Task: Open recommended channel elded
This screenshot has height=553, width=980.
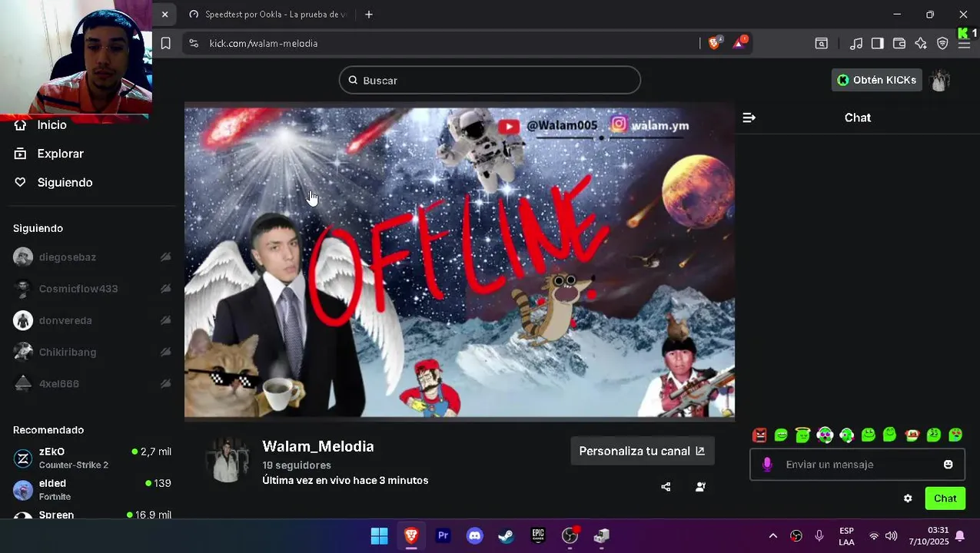Action: pyautogui.click(x=92, y=490)
